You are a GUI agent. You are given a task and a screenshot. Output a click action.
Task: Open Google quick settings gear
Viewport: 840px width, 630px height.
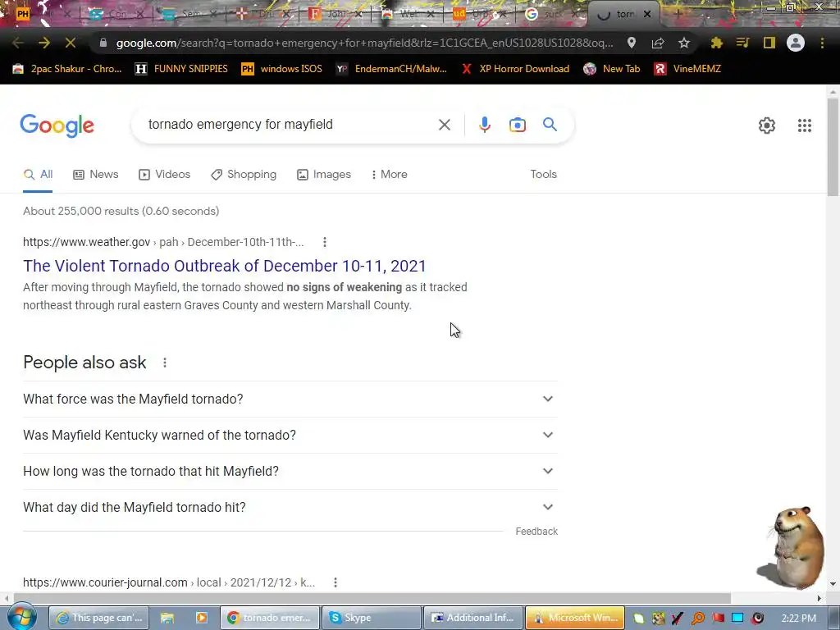[x=767, y=126]
